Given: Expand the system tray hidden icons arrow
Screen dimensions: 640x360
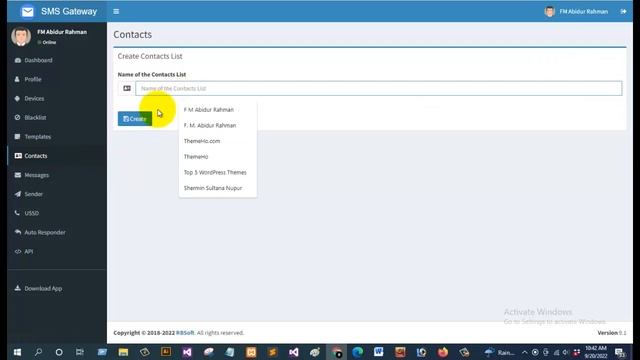Looking at the screenshot, I should (x=525, y=352).
